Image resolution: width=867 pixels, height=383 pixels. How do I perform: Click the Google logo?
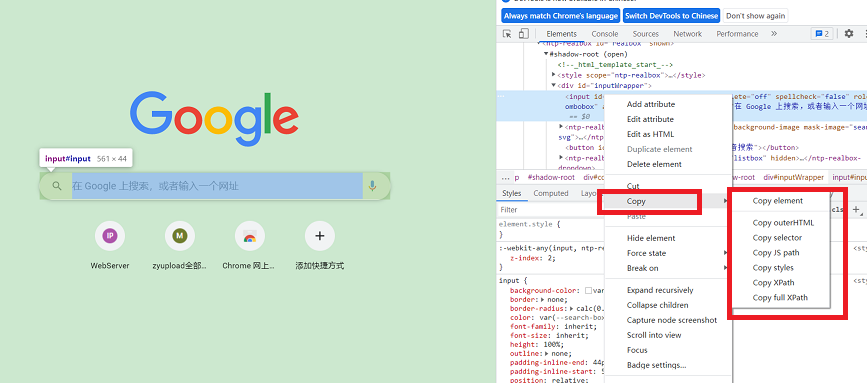pos(215,119)
